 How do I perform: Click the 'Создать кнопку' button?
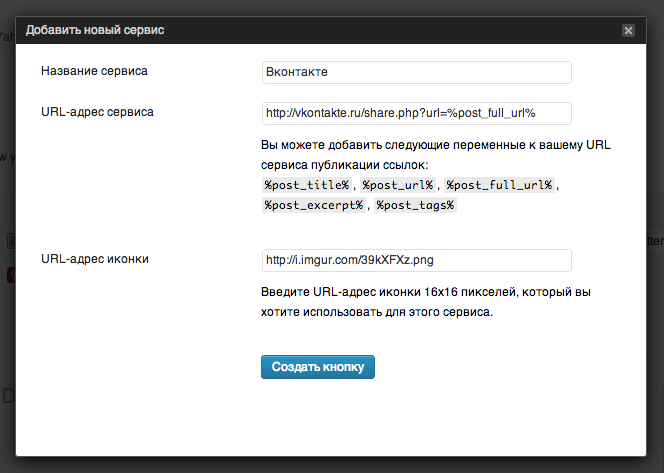[x=318, y=367]
